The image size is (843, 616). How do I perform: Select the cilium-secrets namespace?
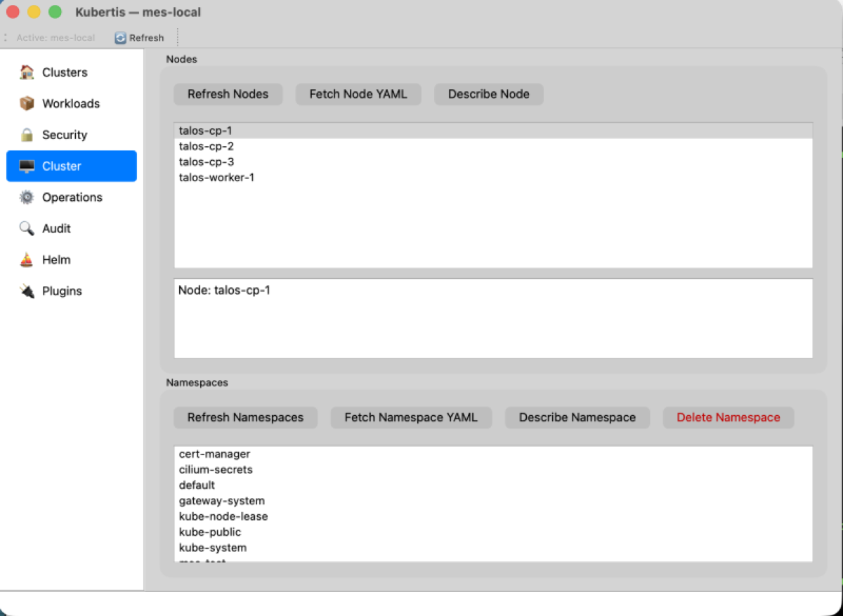493,469
